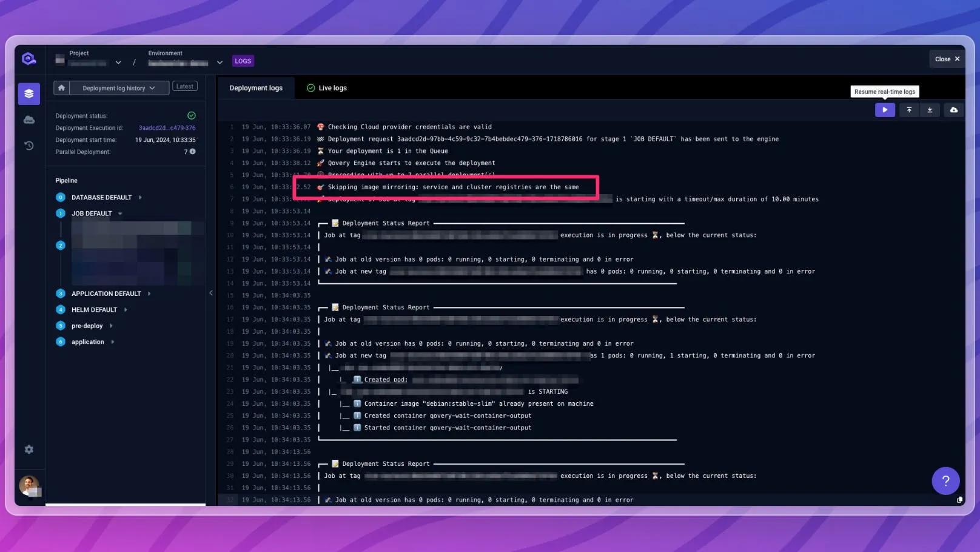Viewport: 980px width, 552px height.
Task: Click the stage 2 badge in the pipeline
Action: 61,246
